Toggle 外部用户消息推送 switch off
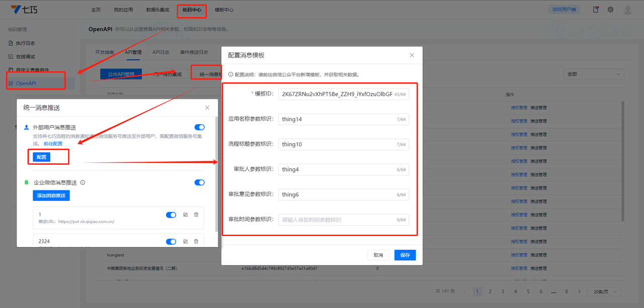 point(199,128)
